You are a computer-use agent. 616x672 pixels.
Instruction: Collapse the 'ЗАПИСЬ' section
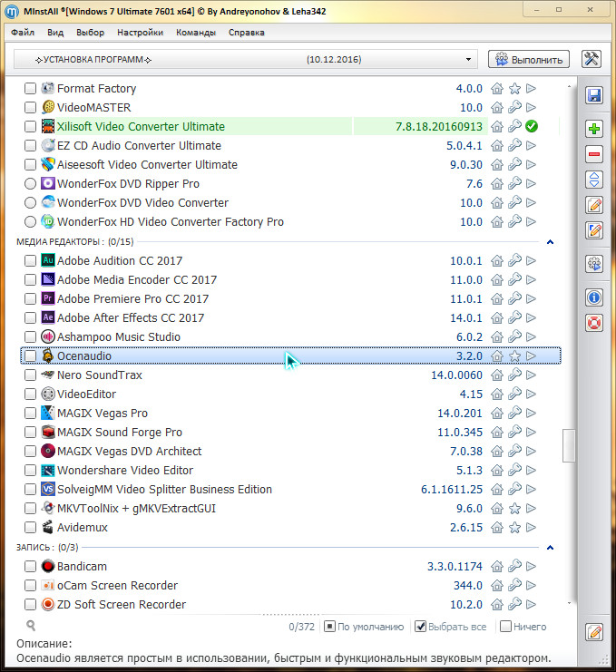pyautogui.click(x=550, y=548)
